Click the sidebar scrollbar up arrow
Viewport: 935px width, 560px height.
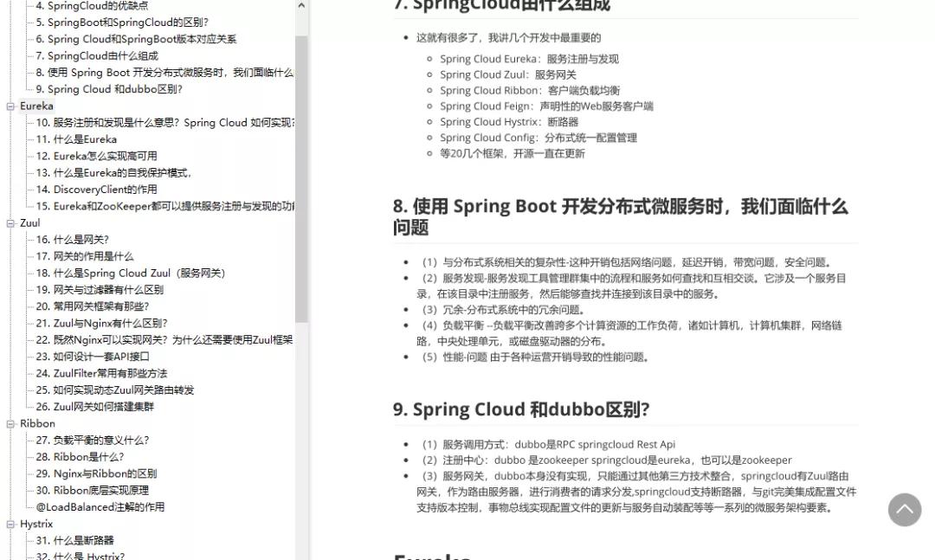[302, 7]
